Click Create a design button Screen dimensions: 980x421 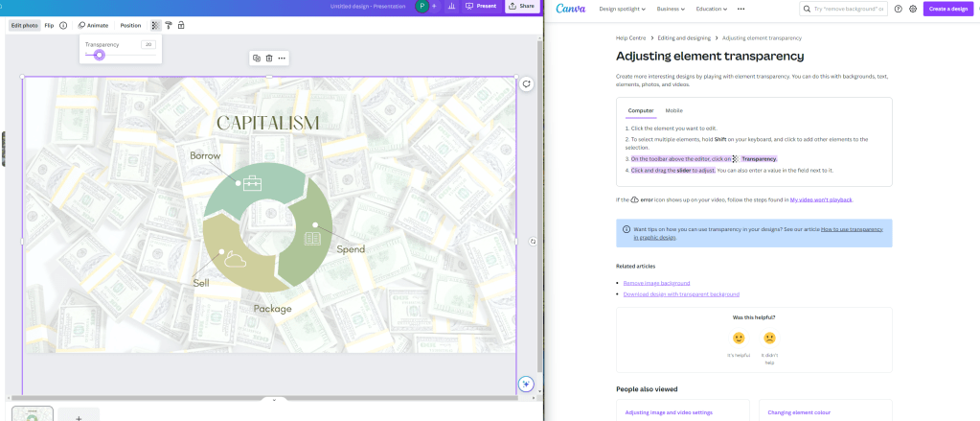947,9
